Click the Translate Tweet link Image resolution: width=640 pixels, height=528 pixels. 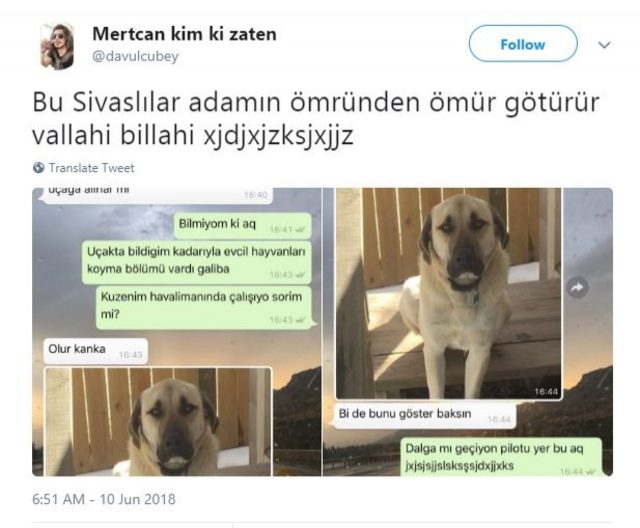tap(91, 168)
